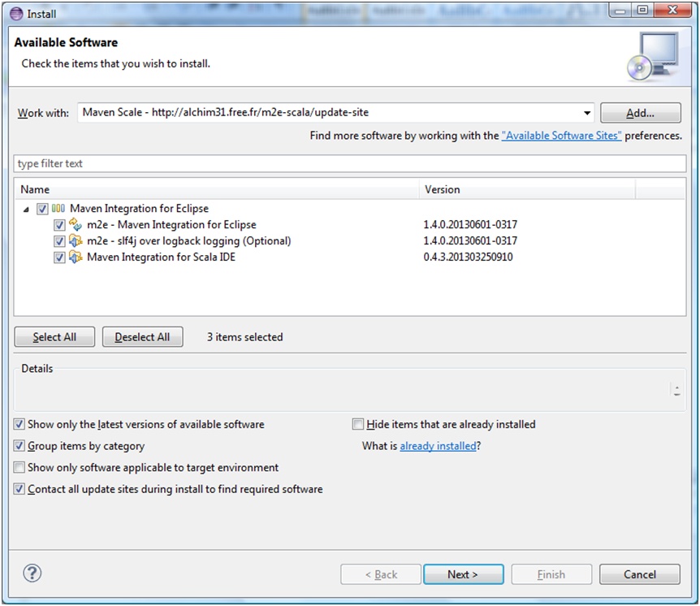
Task: Toggle Show only the latest versions checkbox
Action: point(19,424)
